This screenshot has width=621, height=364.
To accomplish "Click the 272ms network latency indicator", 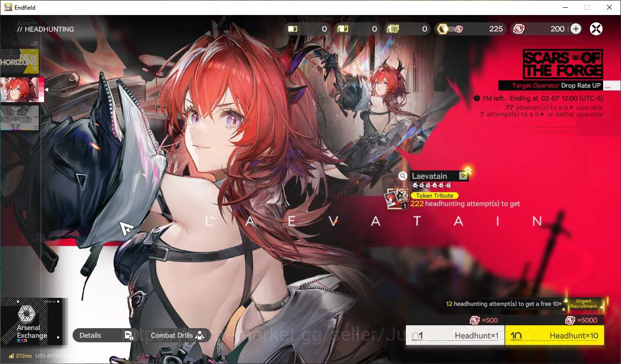I will (20, 356).
